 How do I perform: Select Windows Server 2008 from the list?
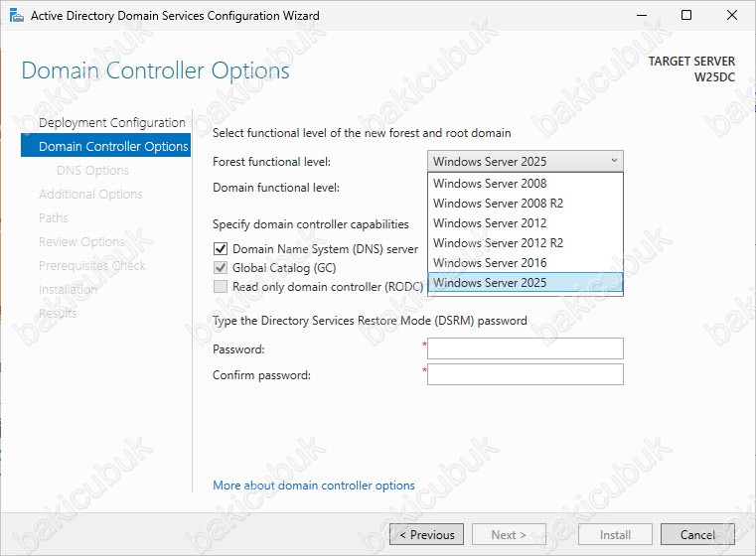click(526, 183)
